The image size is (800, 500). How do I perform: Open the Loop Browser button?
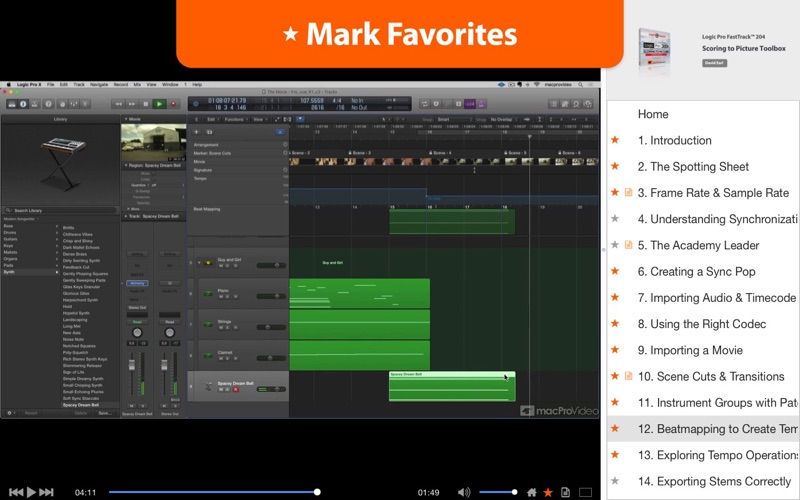tap(576, 104)
